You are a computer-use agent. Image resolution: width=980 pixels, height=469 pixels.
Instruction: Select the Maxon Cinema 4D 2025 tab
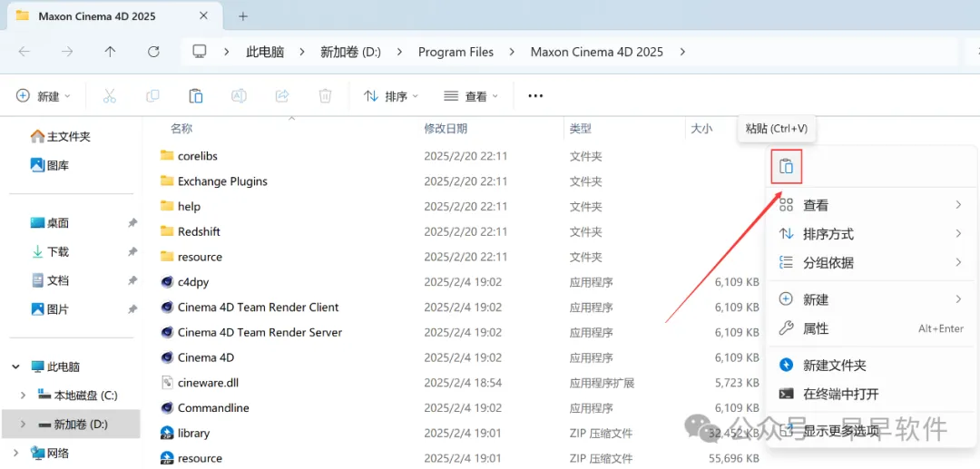coord(115,16)
